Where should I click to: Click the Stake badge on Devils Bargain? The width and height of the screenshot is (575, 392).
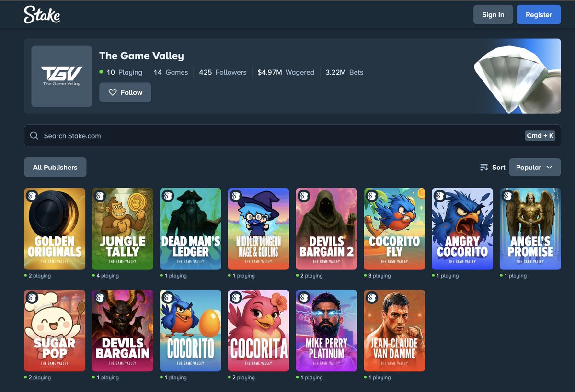tap(100, 298)
